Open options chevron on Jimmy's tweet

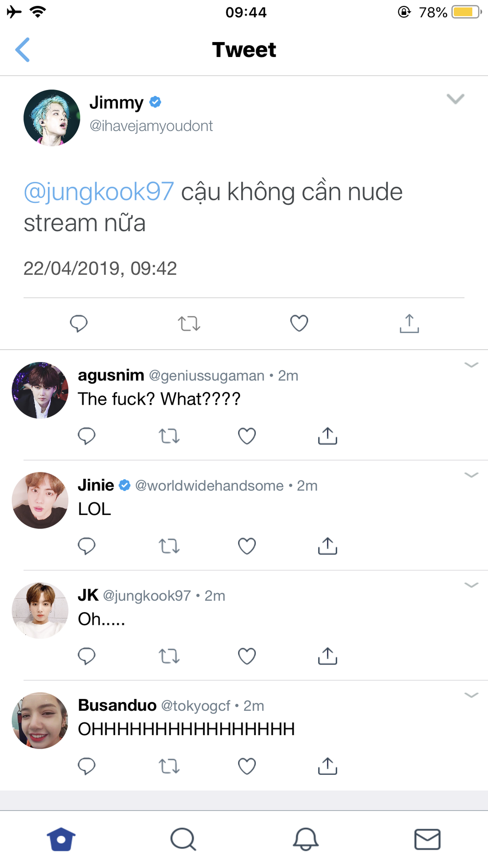point(455,99)
